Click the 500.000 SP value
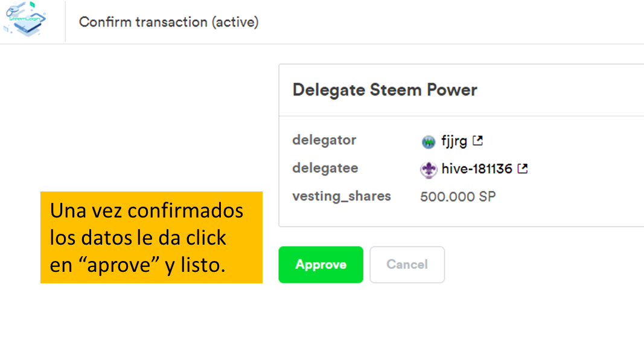This screenshot has width=644, height=348. coord(457,197)
